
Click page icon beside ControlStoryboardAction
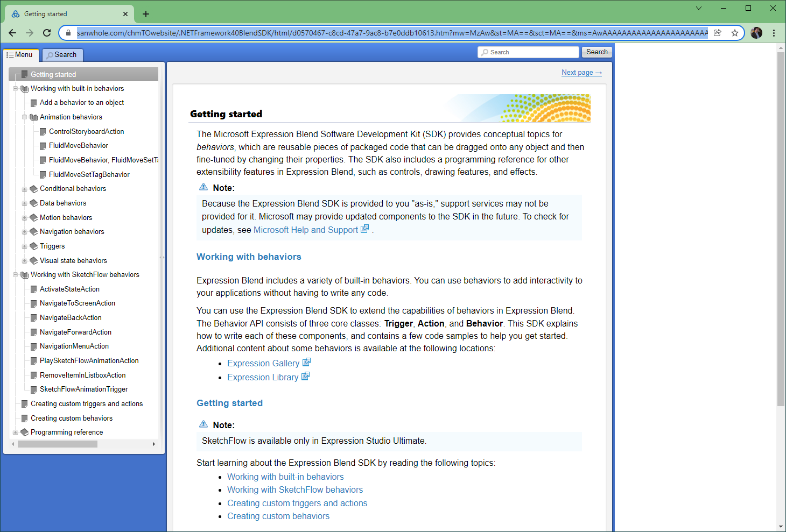(43, 132)
